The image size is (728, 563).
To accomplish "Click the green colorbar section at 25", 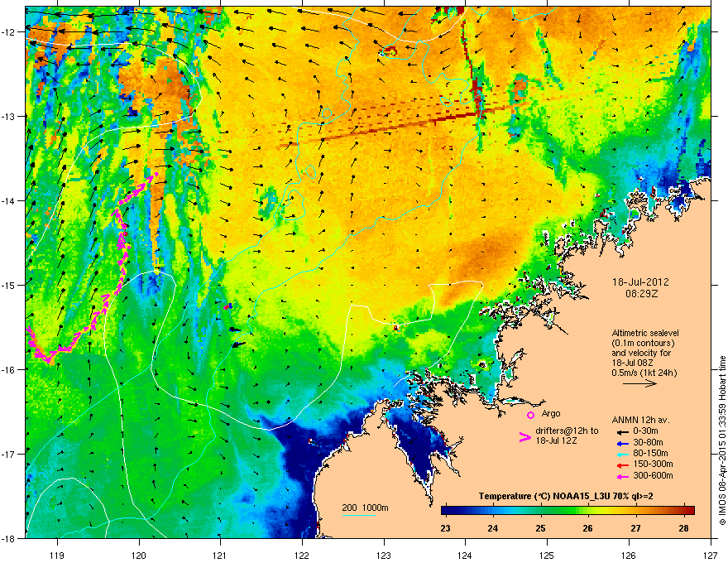I will (x=541, y=510).
